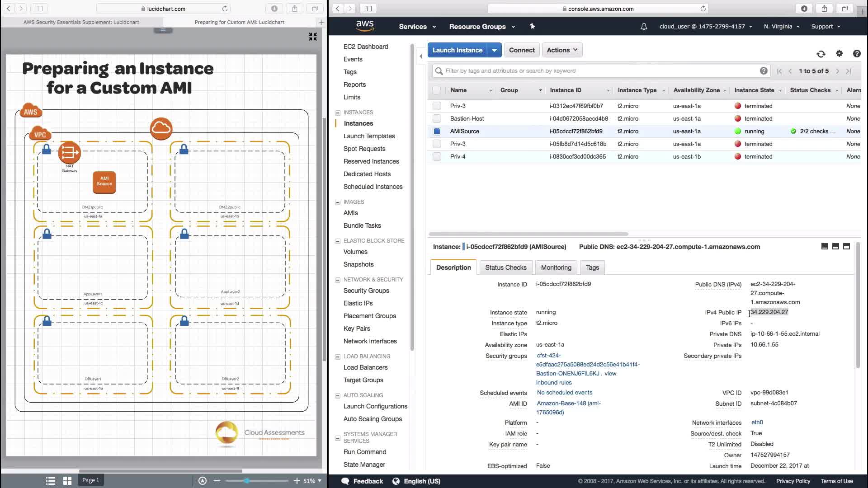This screenshot has height=488, width=868.
Task: Select the Priv-4 instance checkbox
Action: pos(437,157)
